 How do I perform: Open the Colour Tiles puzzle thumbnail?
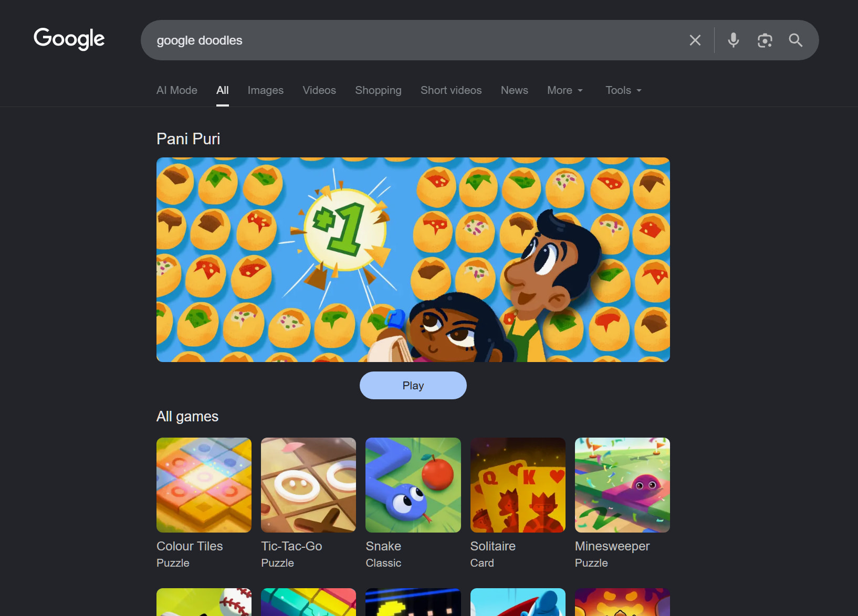click(204, 485)
